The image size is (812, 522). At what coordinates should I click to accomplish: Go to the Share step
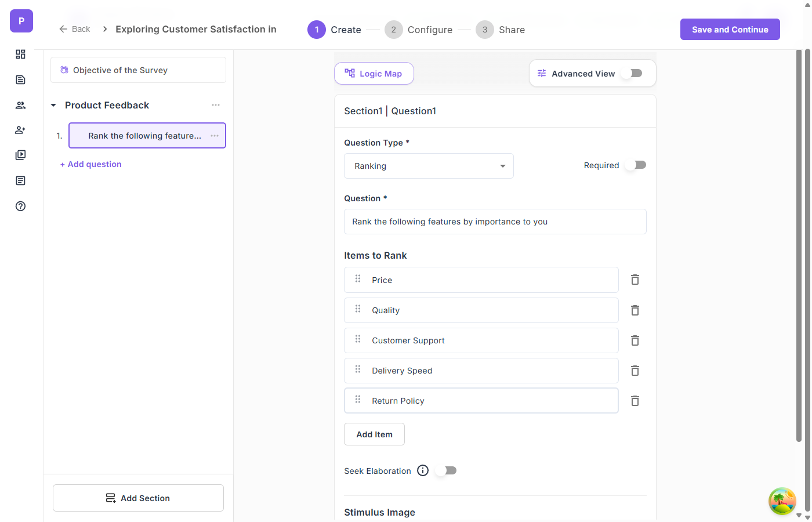coord(501,30)
